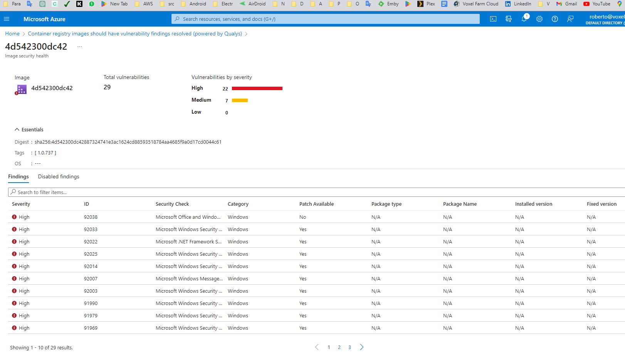Viewport: 625px width, 364px height.
Task: Open the Help question mark icon
Action: tap(555, 19)
